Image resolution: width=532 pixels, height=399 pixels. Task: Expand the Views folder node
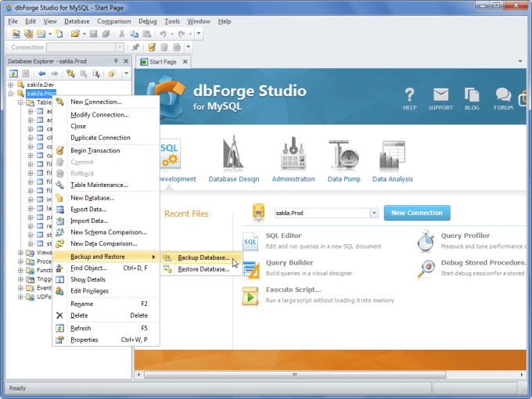tap(20, 253)
